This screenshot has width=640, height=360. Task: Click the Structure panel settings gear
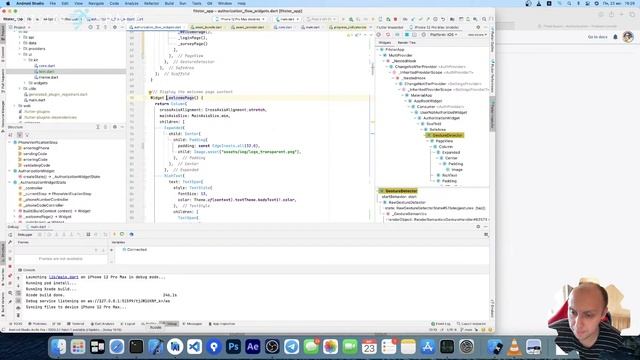point(115,127)
